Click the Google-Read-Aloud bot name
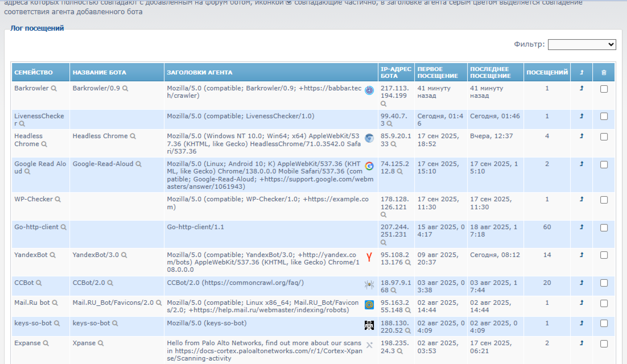 tap(103, 164)
